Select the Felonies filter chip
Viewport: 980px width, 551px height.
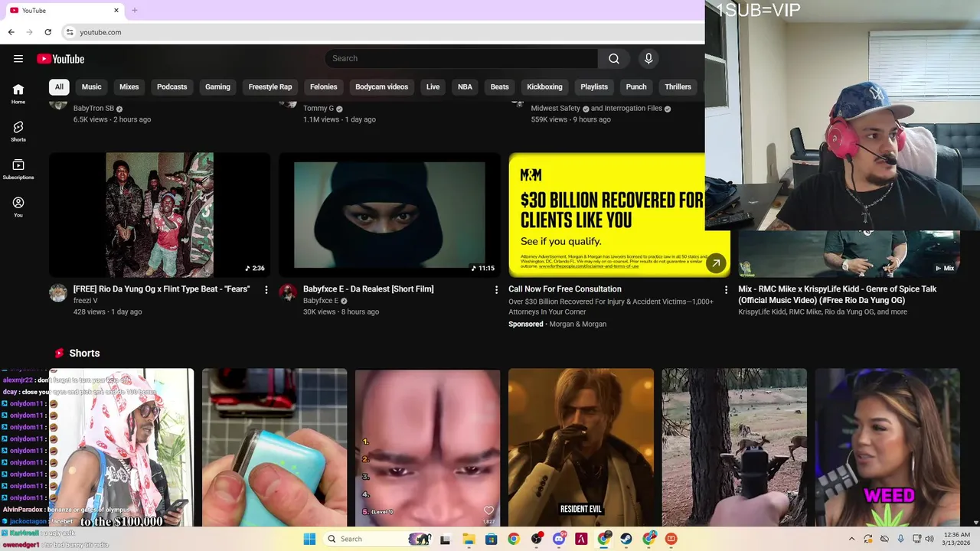323,86
